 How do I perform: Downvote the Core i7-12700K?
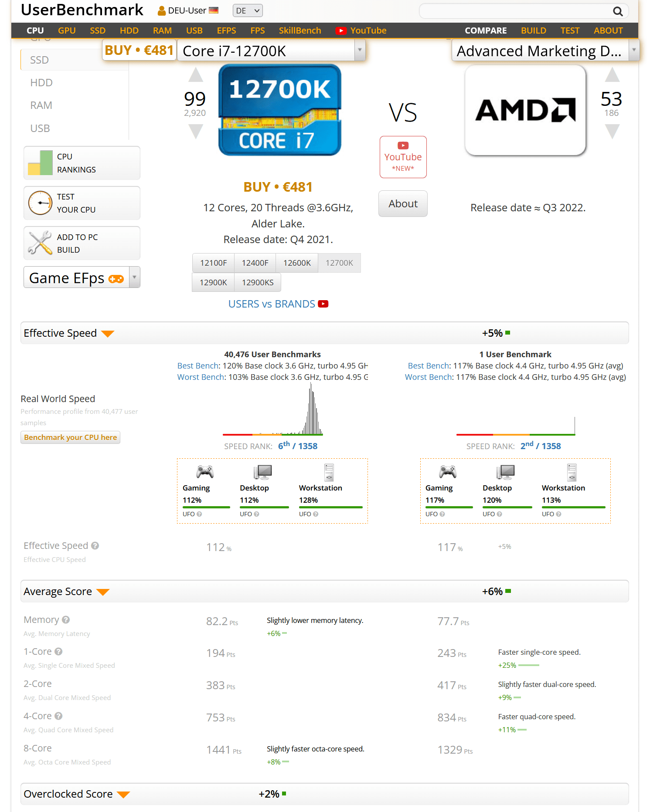click(x=196, y=131)
